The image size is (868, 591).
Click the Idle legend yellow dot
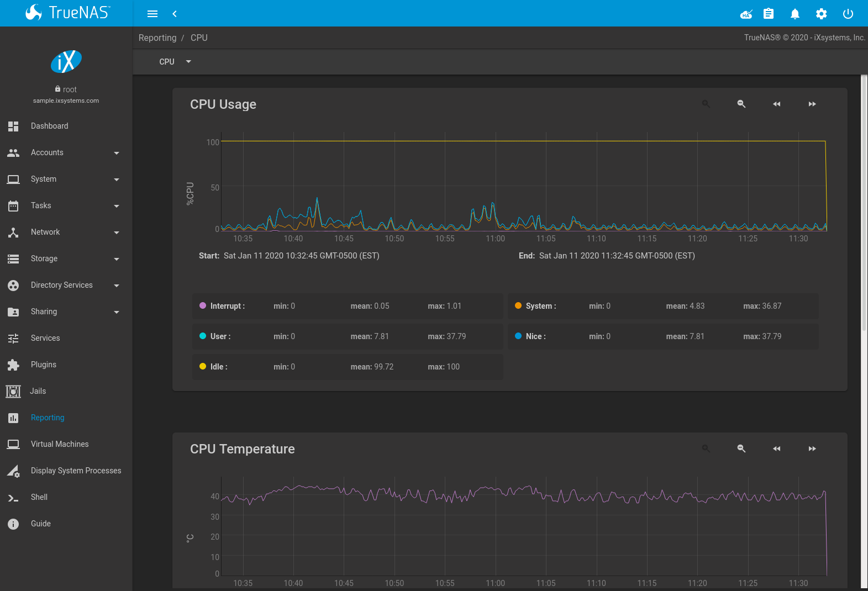[x=203, y=366]
